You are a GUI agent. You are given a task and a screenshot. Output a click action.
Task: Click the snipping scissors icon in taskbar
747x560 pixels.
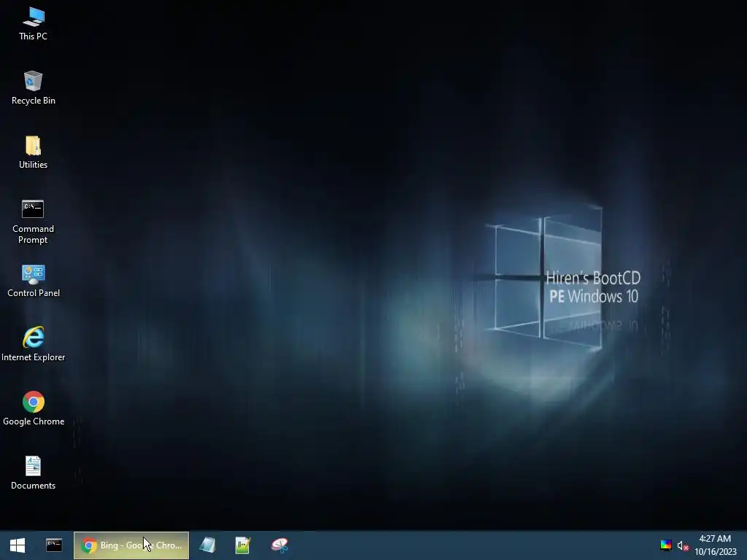pos(279,545)
